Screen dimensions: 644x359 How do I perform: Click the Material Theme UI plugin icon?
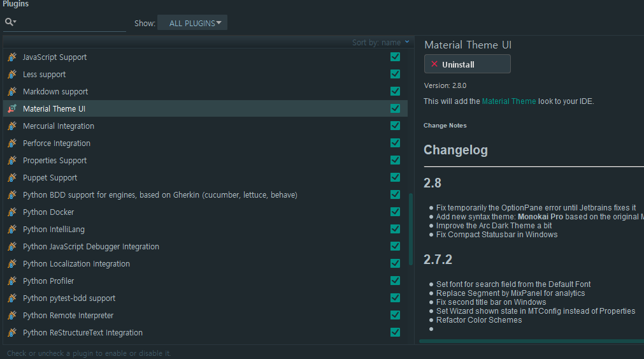pos(12,108)
